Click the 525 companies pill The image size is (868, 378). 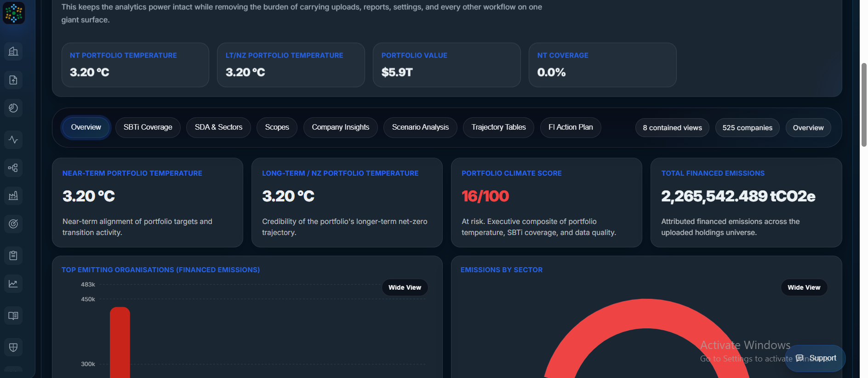click(747, 128)
